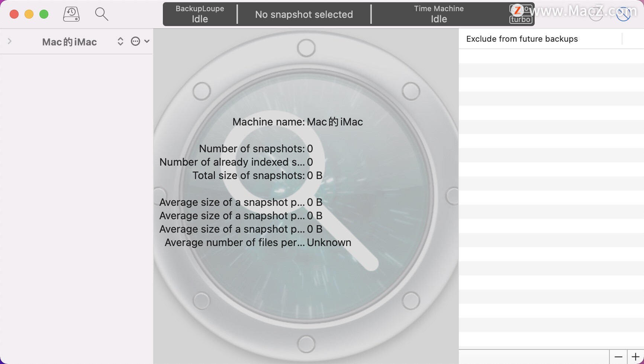Click Average number of files per Unknown

click(258, 242)
